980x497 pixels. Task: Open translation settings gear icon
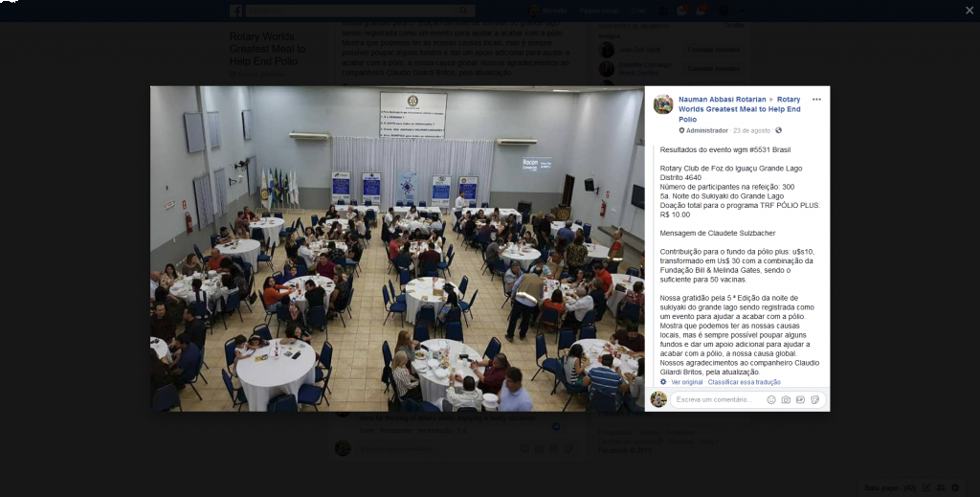coord(663,382)
